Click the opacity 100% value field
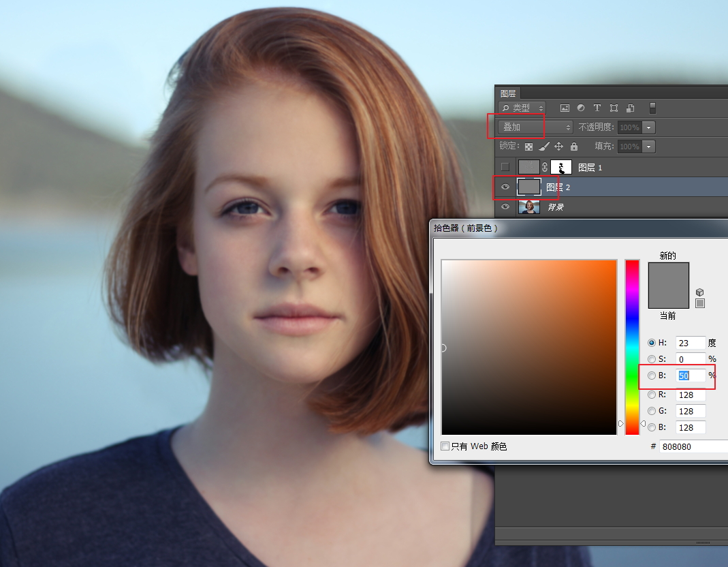This screenshot has width=728, height=567. [x=630, y=127]
